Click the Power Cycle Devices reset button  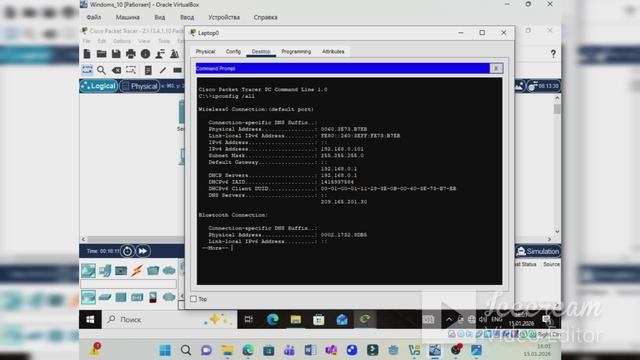coord(127,251)
